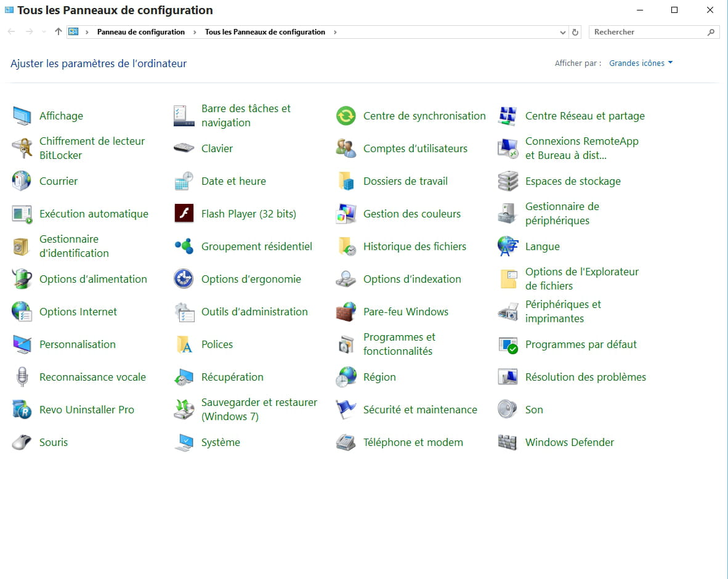The height and width of the screenshot is (579, 728).
Task: Click the Groupement résidentiel icon
Action: (184, 246)
